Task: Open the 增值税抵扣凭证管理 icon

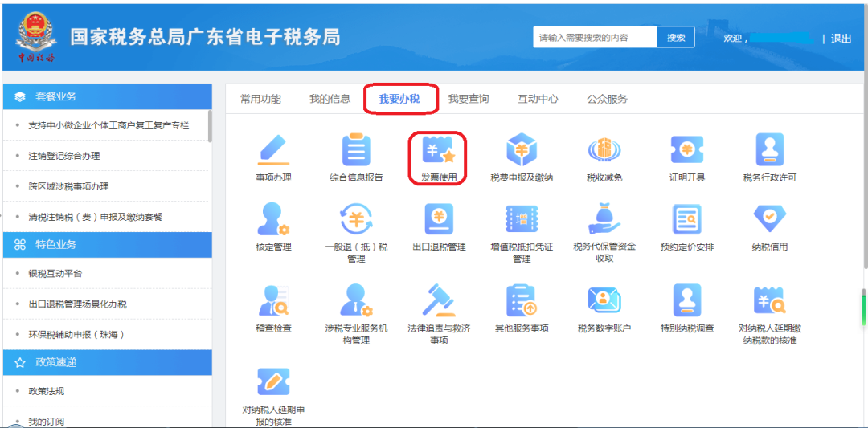Action: [x=522, y=219]
